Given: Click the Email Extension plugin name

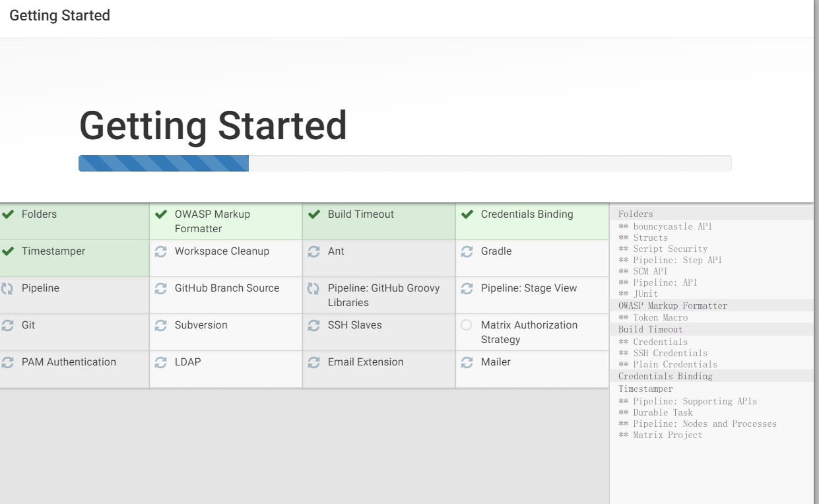Looking at the screenshot, I should pyautogui.click(x=366, y=362).
